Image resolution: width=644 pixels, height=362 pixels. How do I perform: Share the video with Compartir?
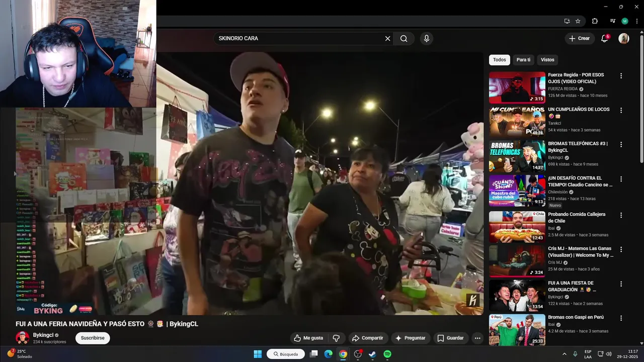(367, 338)
